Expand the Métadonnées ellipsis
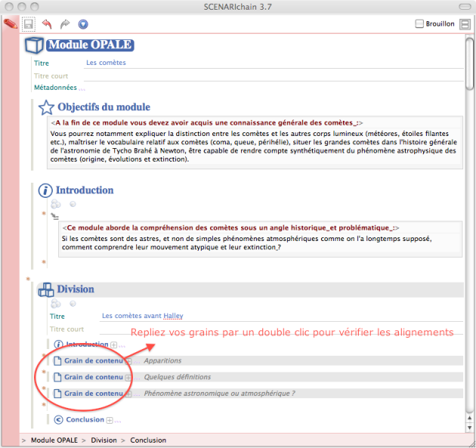476x448 pixels. [82, 88]
